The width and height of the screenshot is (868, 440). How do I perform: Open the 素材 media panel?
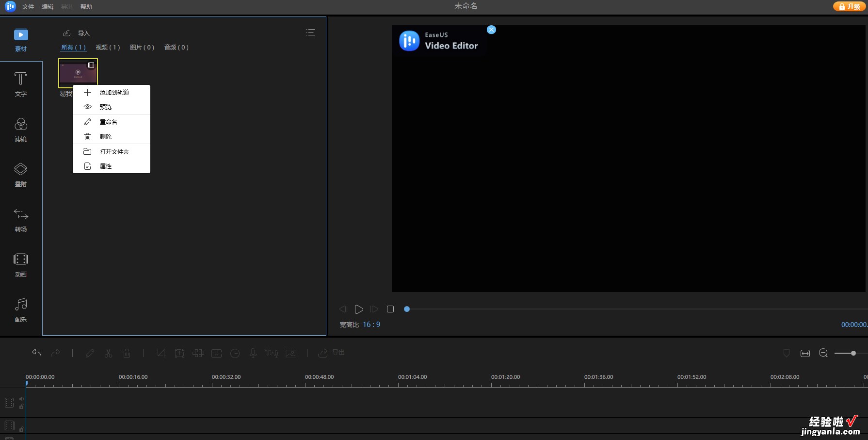[x=21, y=40]
